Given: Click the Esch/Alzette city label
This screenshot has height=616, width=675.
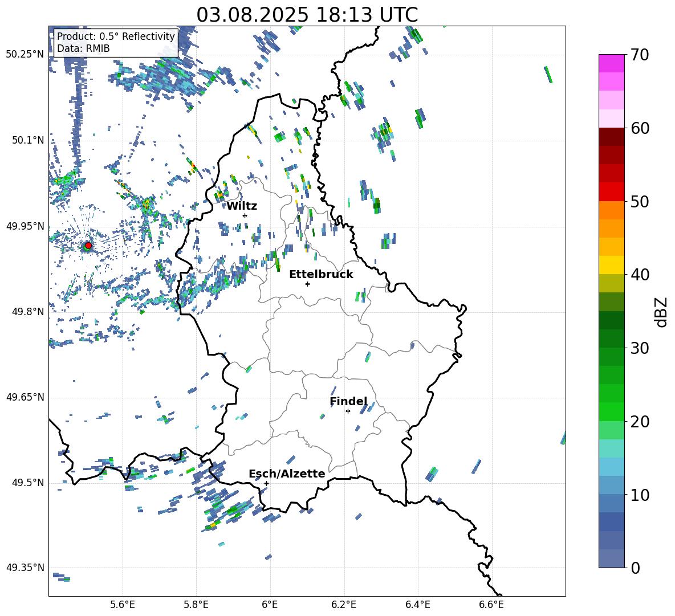Looking at the screenshot, I should coord(287,474).
